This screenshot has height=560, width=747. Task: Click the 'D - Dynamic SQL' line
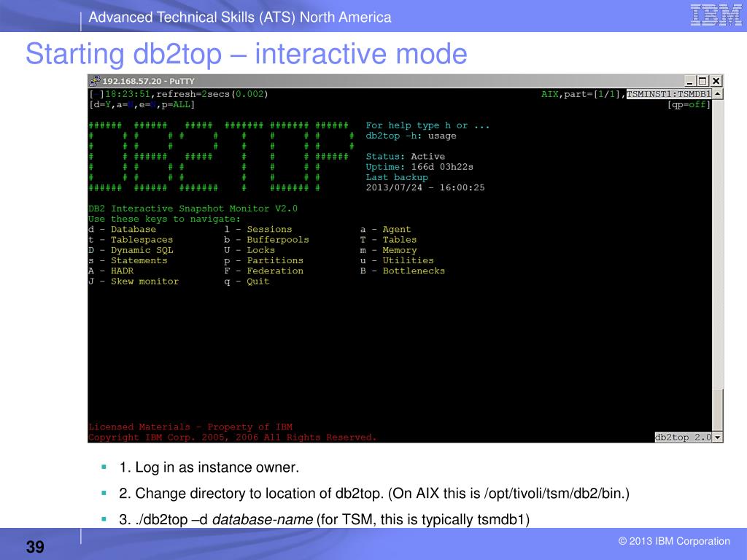[x=131, y=250]
